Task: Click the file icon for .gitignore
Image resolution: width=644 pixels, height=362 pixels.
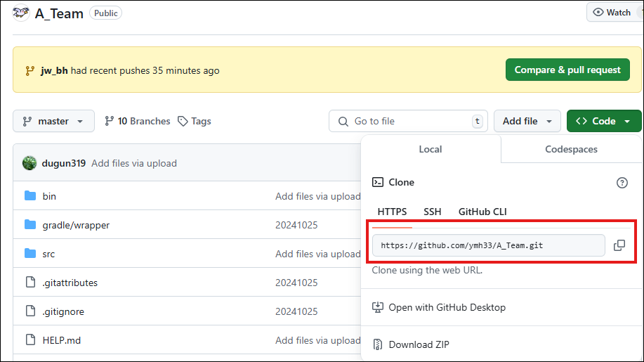Action: pyautogui.click(x=30, y=311)
